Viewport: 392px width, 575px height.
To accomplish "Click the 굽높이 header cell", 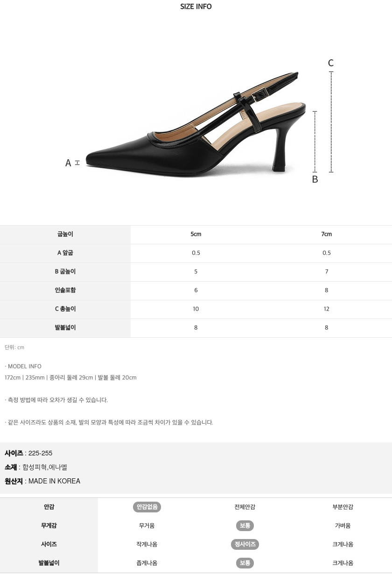I will click(65, 234).
